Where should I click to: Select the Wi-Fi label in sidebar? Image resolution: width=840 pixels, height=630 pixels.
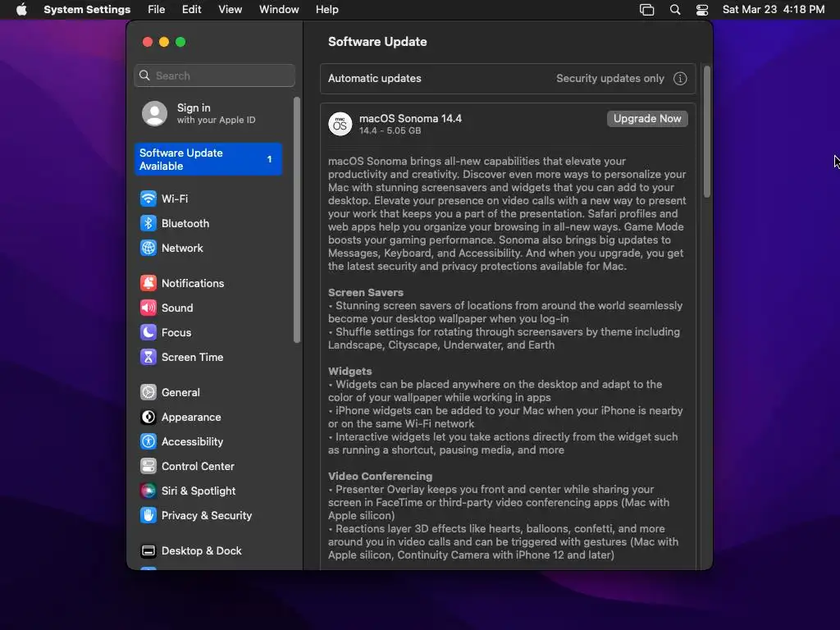click(175, 199)
